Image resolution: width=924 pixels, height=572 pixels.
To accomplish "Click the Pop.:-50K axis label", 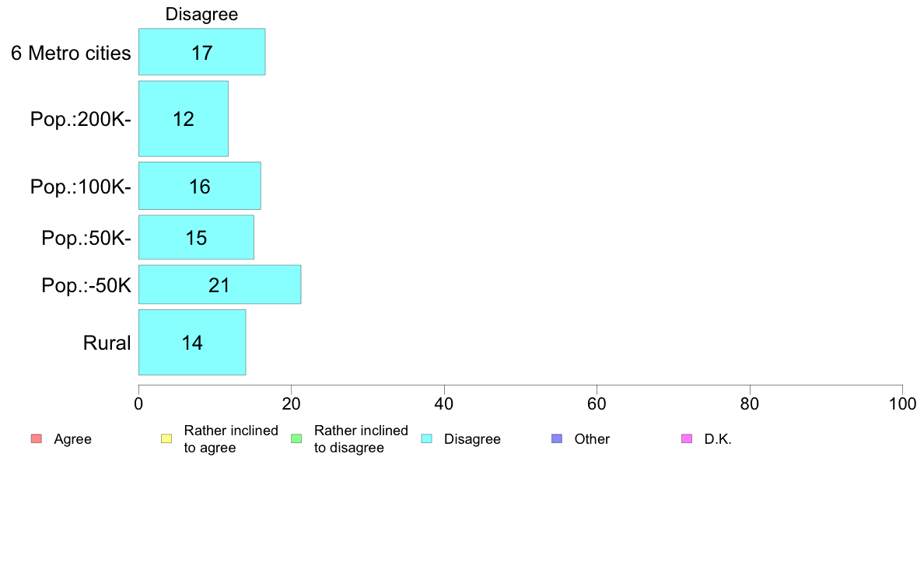I will click(x=86, y=285).
